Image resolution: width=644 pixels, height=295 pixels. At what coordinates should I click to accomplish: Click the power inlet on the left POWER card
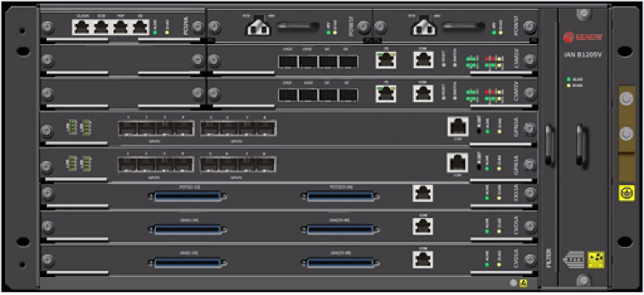pos(258,27)
